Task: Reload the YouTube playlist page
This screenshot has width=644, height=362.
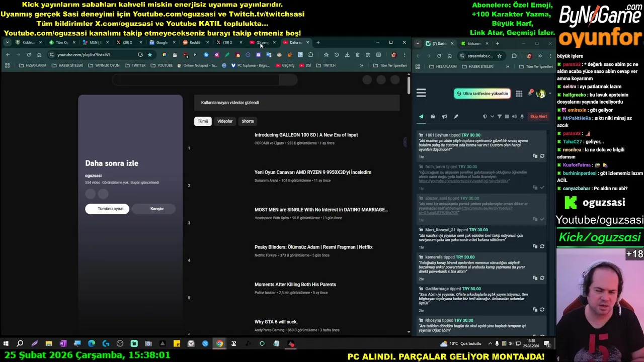Action: point(29,55)
